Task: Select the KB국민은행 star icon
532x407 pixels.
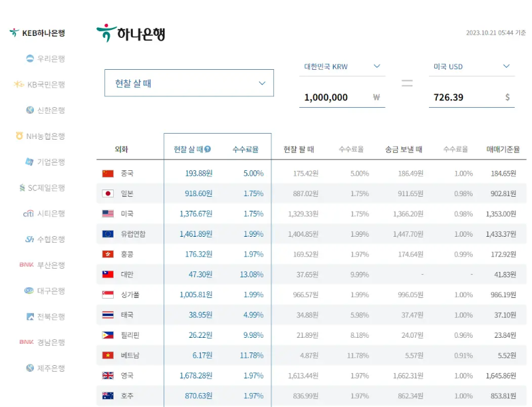Action: (19, 84)
